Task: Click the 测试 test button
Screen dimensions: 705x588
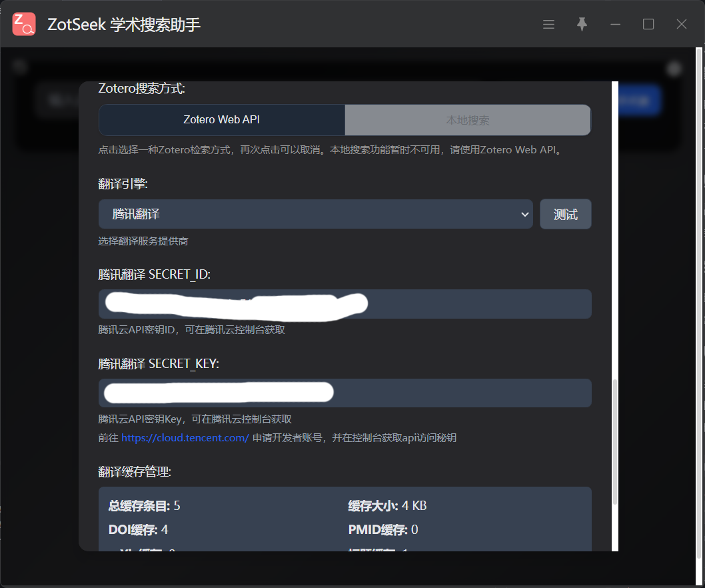Action: [x=566, y=214]
